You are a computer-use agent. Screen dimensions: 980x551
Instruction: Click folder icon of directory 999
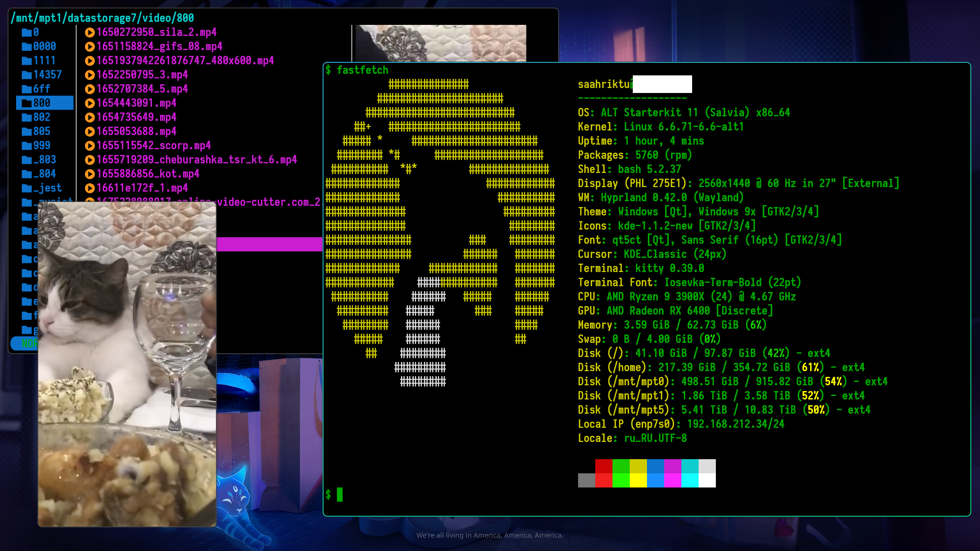[27, 146]
